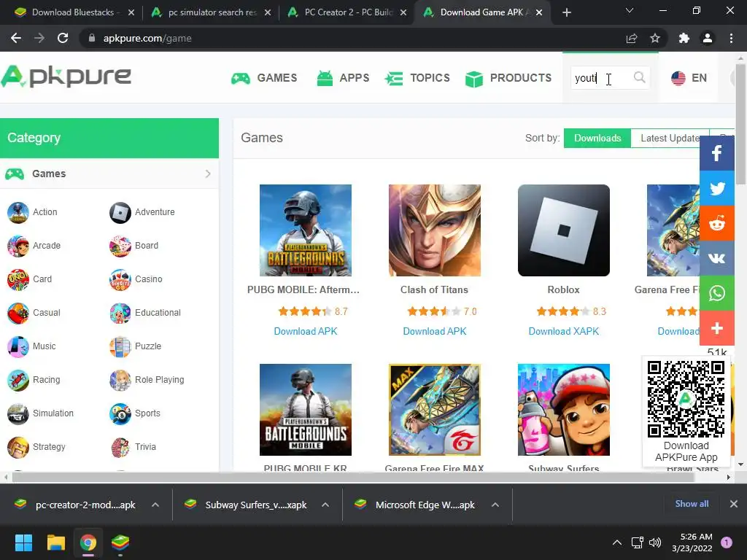Click the Roblox title link

point(564,290)
